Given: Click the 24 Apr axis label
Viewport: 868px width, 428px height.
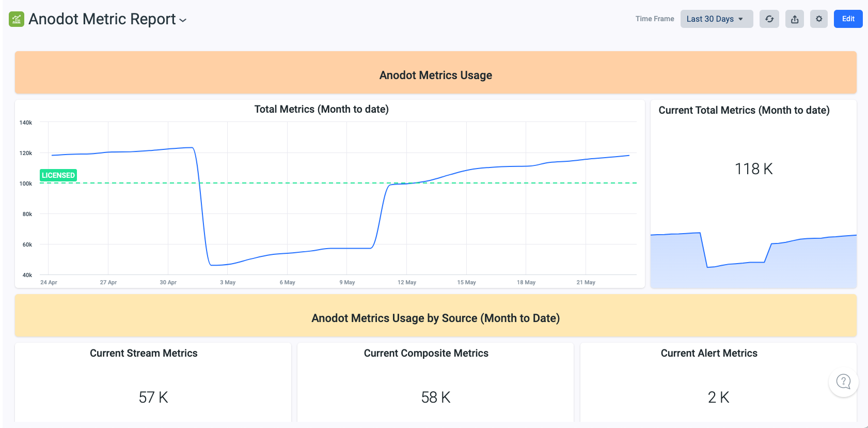Looking at the screenshot, I should point(49,282).
